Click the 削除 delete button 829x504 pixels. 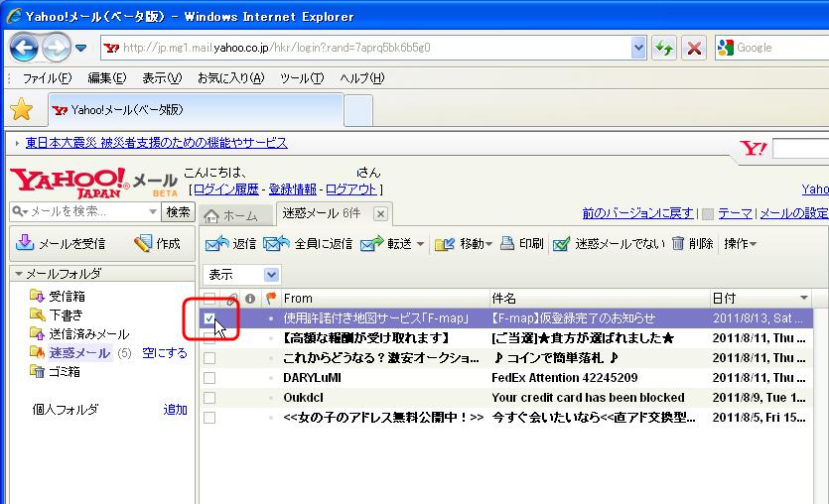tap(693, 243)
